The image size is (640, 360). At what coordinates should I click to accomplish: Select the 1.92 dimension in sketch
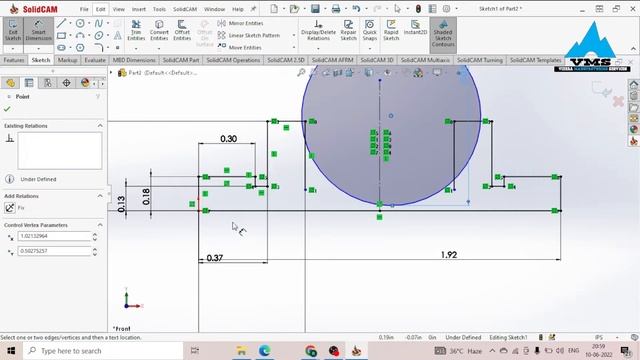449,255
